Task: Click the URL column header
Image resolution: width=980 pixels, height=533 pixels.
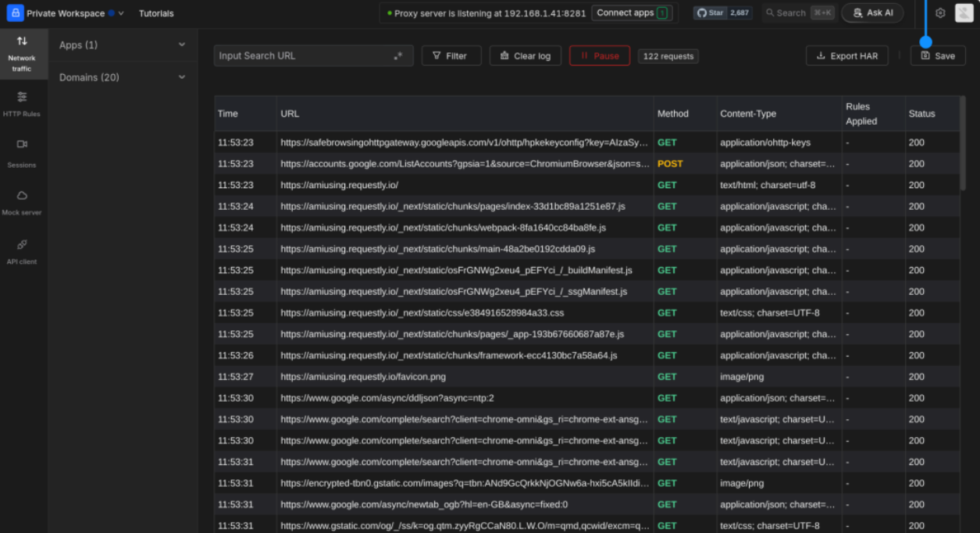Action: pos(465,113)
